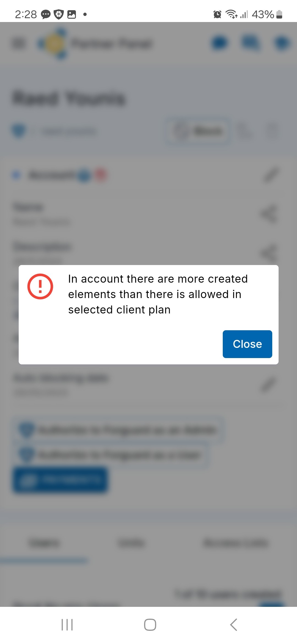Select Authorize to Forguard as a User
This screenshot has height=644, width=297.
110,455
